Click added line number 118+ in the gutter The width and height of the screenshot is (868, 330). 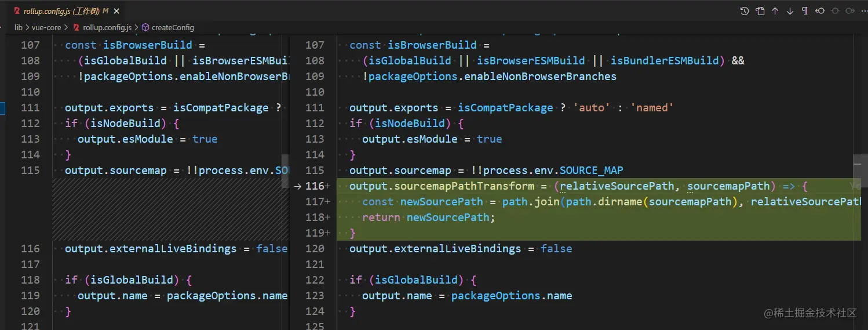(318, 217)
